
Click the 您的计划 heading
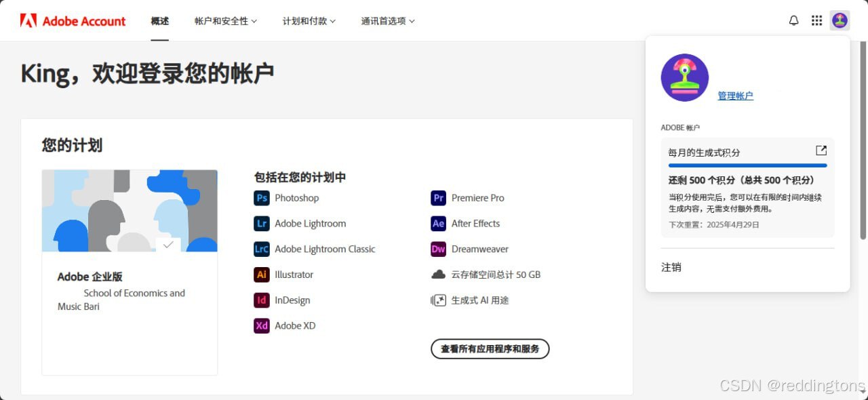(72, 145)
